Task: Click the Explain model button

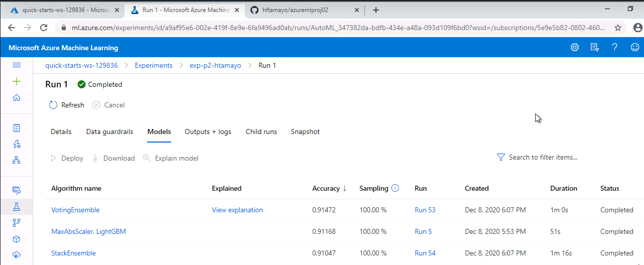Action: tap(171, 158)
